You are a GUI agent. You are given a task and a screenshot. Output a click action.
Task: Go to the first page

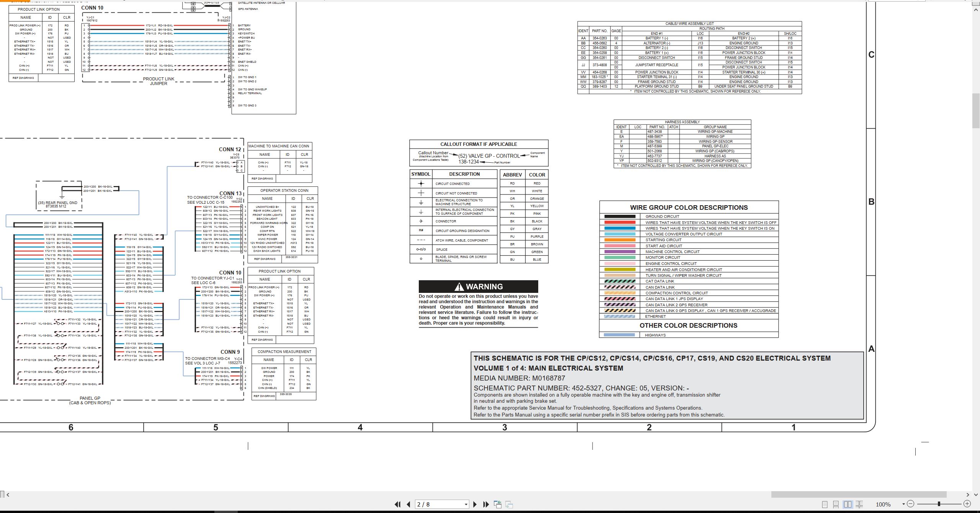398,505
